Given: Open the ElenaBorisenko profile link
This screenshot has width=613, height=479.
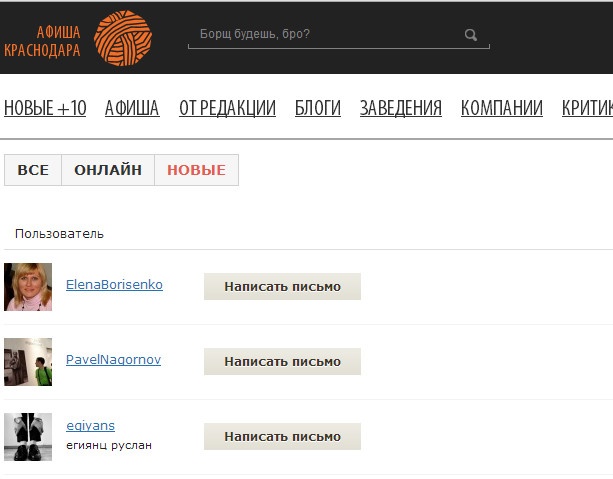Looking at the screenshot, I should [x=114, y=285].
